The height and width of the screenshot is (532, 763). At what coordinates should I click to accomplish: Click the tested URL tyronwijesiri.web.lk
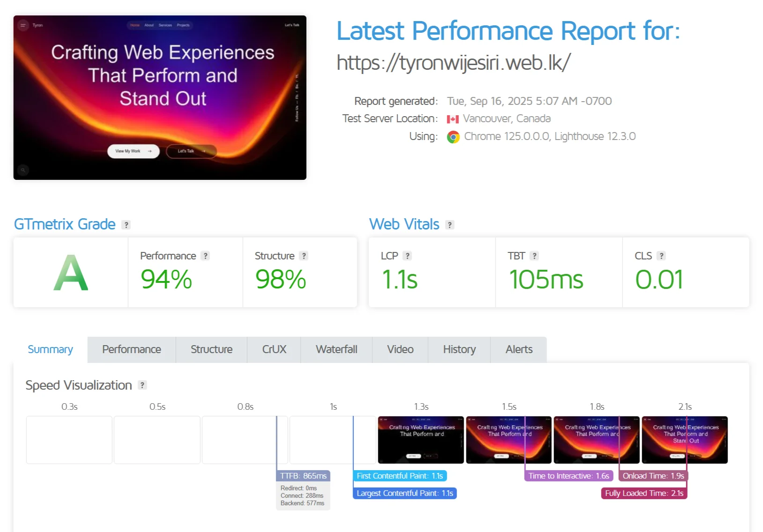pos(453,63)
